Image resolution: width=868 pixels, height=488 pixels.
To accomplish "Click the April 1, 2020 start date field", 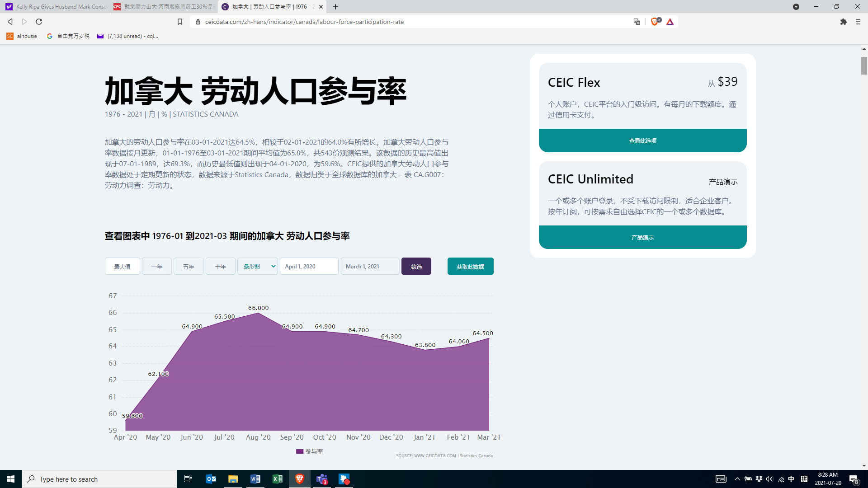I will click(309, 267).
